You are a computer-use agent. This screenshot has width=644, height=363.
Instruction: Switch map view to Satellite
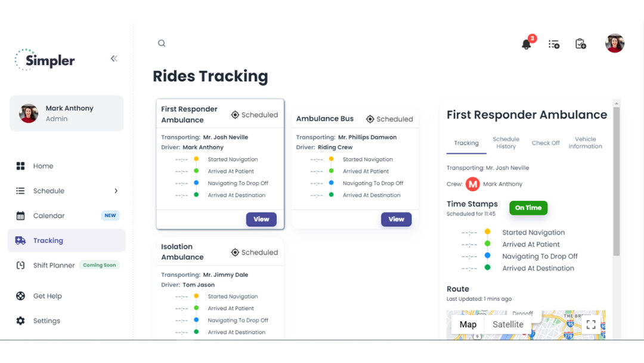(507, 324)
